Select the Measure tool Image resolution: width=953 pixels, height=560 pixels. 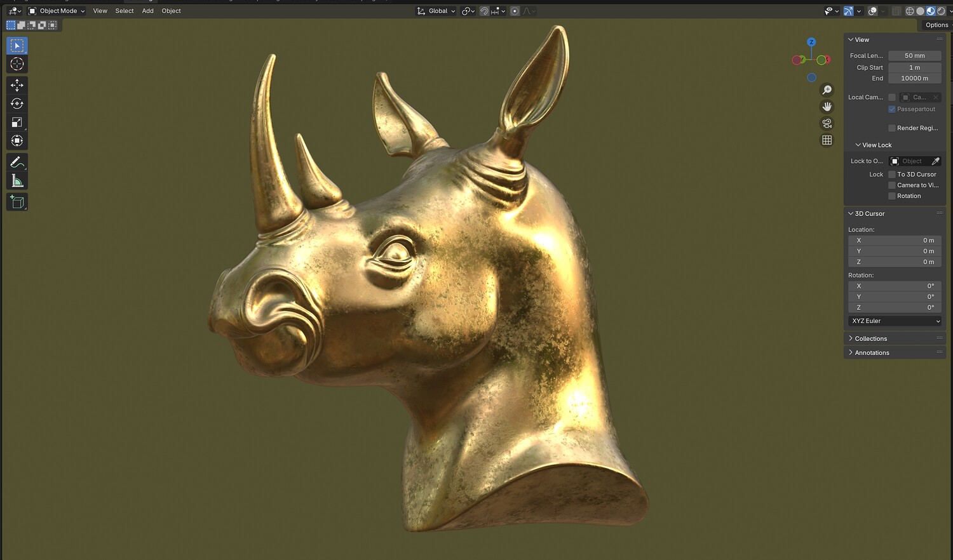(17, 181)
